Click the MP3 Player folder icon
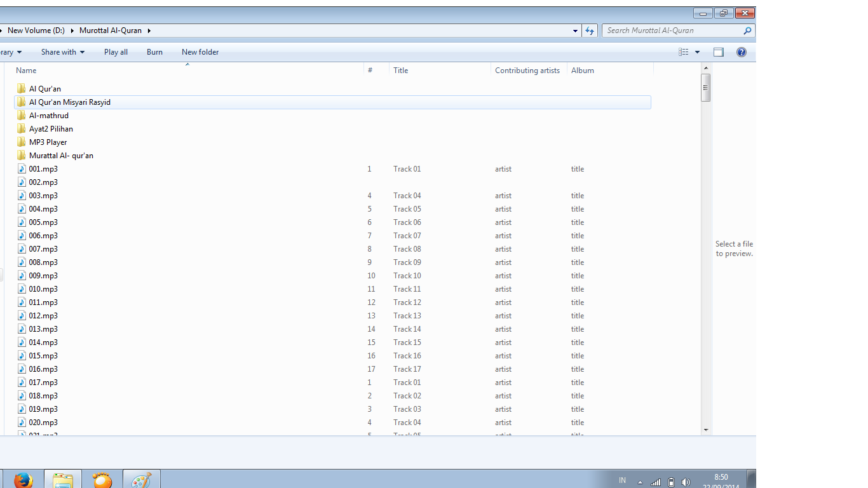Image resolution: width=868 pixels, height=488 pixels. point(22,142)
